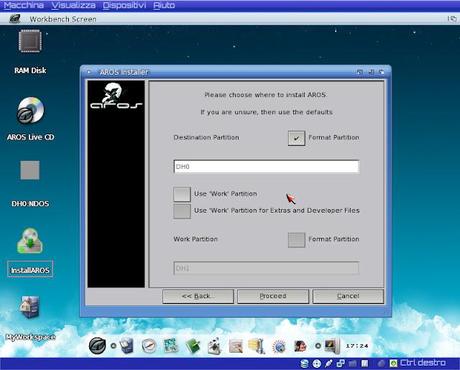Uncheck Format Partition for Destination Partition
This screenshot has width=460, height=370.
[x=296, y=138]
